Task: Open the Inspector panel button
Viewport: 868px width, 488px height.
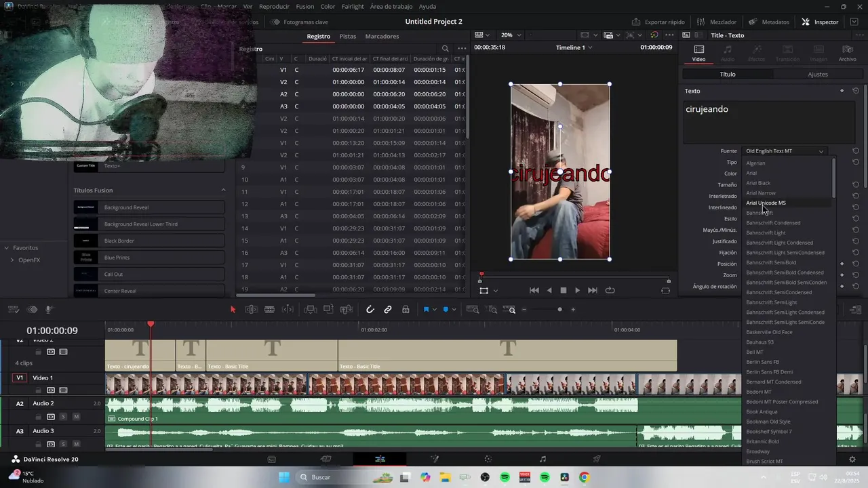Action: pyautogui.click(x=820, y=22)
